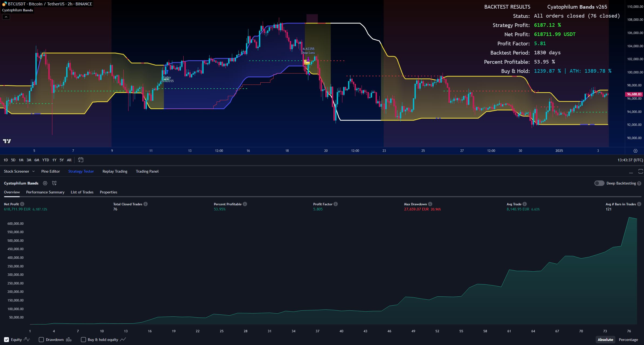This screenshot has height=345, width=644.
Task: Click Deep Backtesting help icon
Action: 639,183
